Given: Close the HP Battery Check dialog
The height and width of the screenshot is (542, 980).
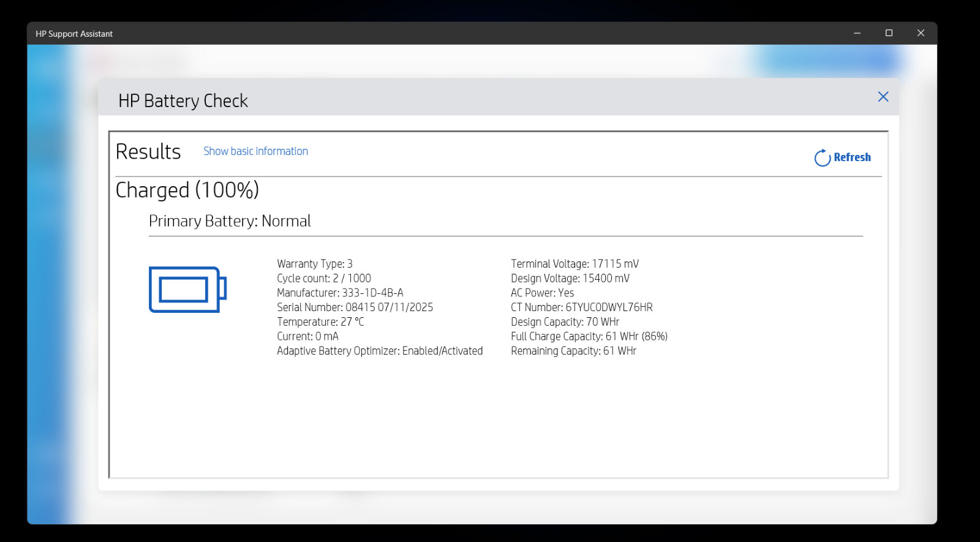Looking at the screenshot, I should pyautogui.click(x=883, y=97).
